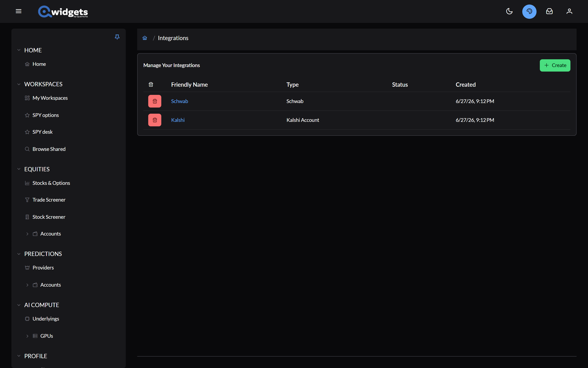Viewport: 588px width, 368px height.
Task: Collapse the HOME section
Action: tap(19, 50)
